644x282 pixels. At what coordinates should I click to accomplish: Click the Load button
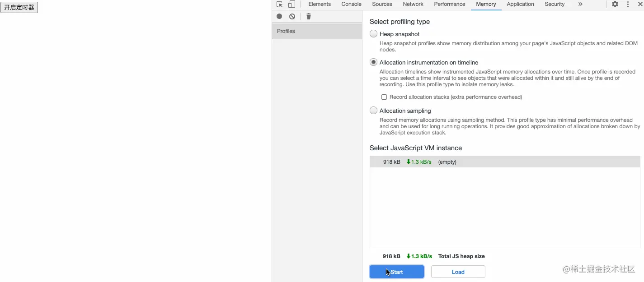click(458, 272)
